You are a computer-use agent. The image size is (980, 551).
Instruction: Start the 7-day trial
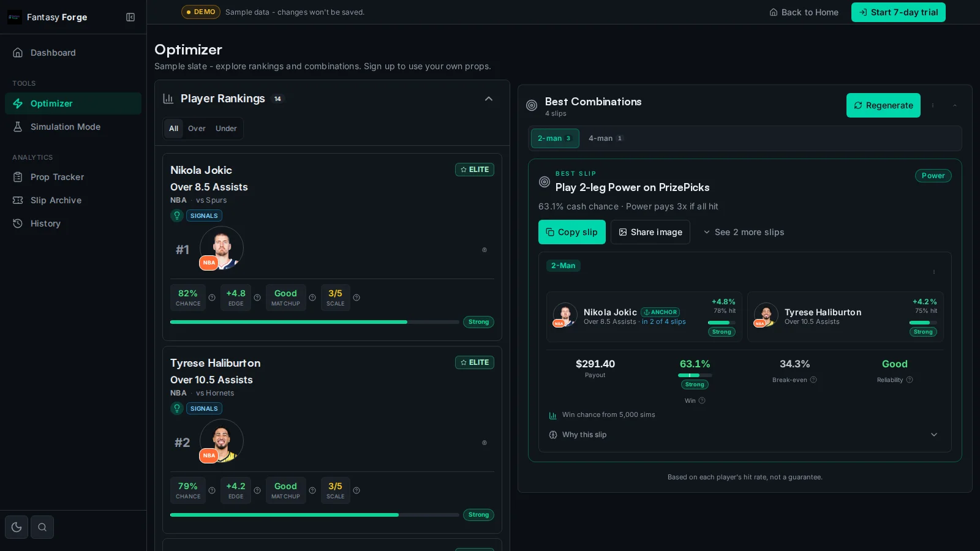coord(898,12)
